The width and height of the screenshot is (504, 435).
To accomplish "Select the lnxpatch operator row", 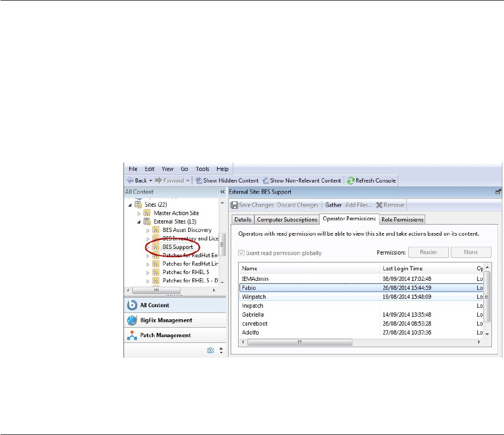I will [x=361, y=306].
